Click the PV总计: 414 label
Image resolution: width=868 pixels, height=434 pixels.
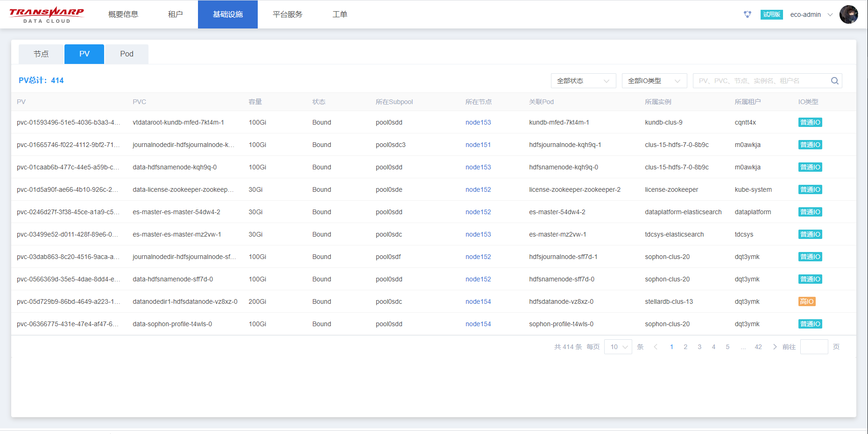pyautogui.click(x=41, y=80)
